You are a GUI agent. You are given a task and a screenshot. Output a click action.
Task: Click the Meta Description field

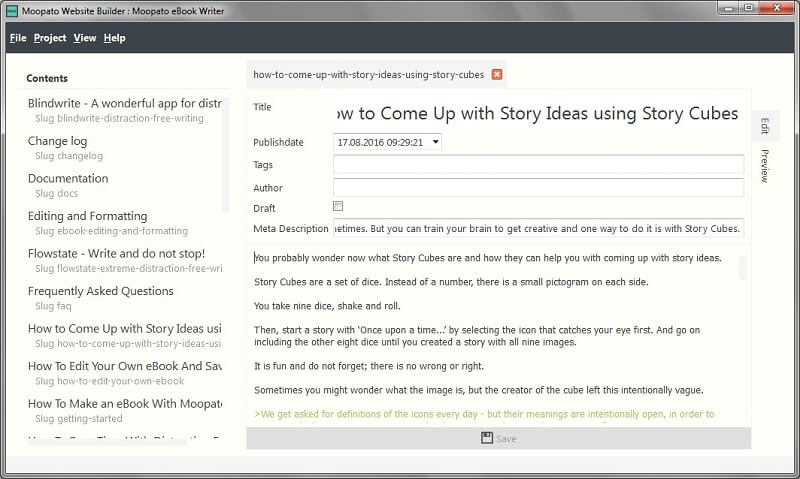tap(538, 228)
